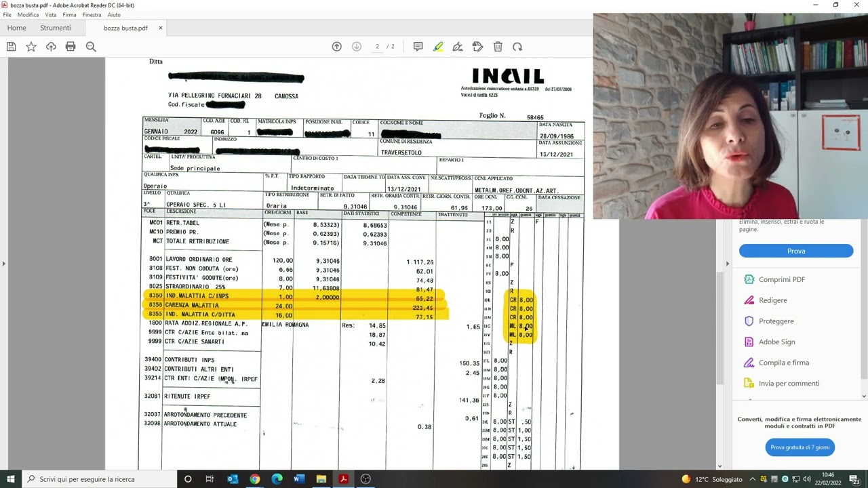Go to next page arrow
Viewport: 868px width, 488px height.
(x=357, y=47)
